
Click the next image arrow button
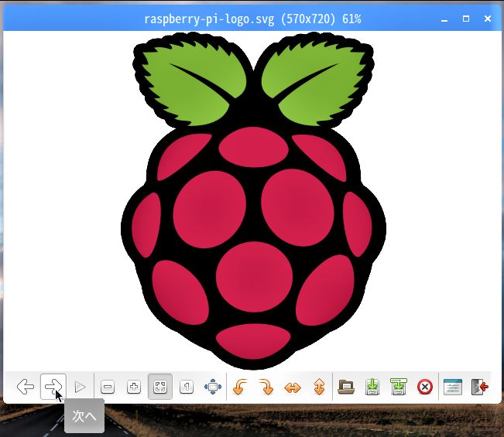[53, 386]
